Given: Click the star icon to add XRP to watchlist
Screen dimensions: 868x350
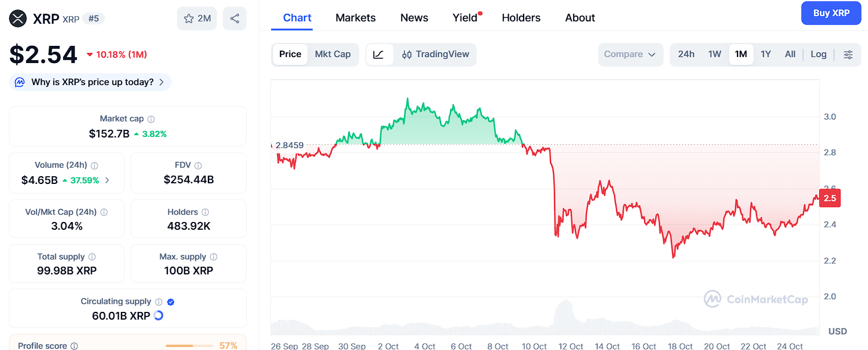Looking at the screenshot, I should tap(189, 18).
